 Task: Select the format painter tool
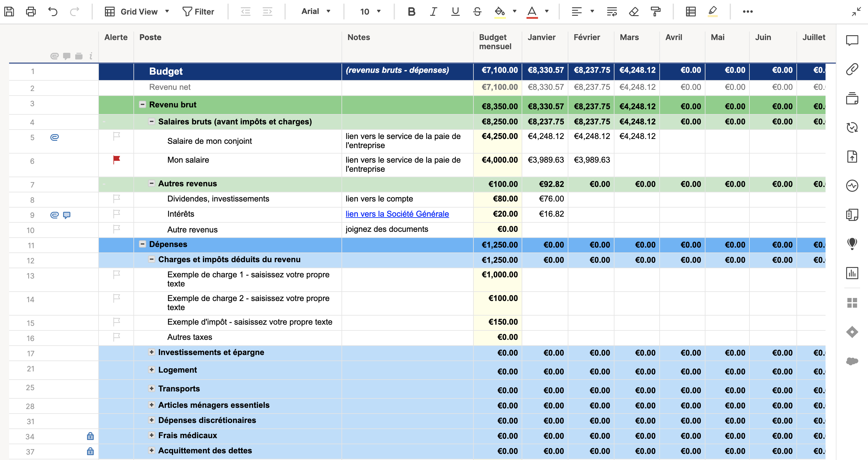[x=656, y=12]
